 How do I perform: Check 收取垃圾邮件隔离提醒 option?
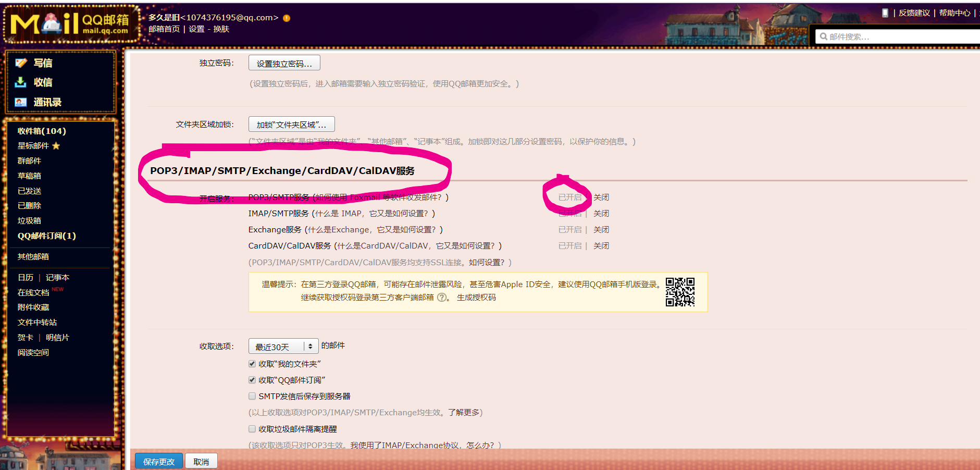[x=252, y=429]
